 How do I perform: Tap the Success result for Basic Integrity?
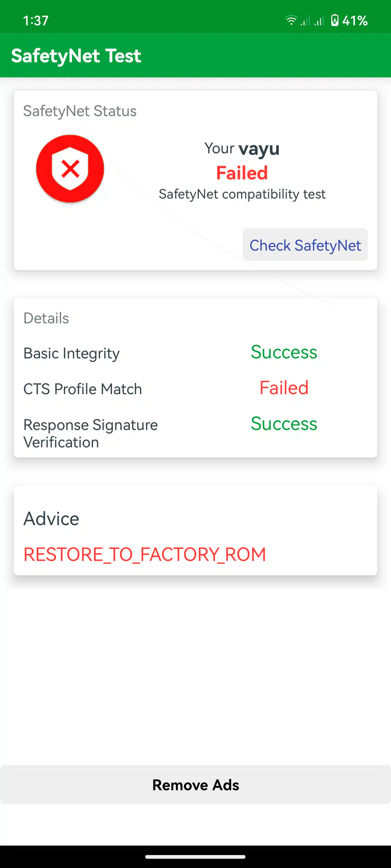pos(284,352)
